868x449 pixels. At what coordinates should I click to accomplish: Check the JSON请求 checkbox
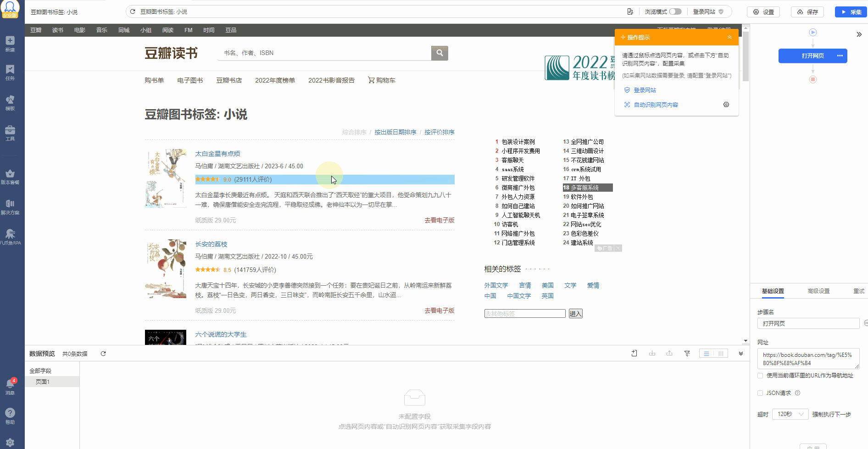[760, 393]
